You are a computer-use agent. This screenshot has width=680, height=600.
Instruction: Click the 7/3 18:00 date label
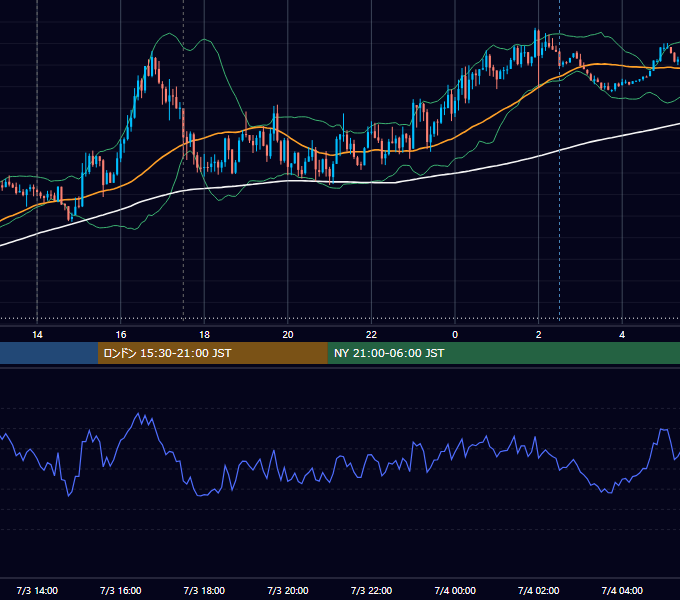[x=204, y=590]
